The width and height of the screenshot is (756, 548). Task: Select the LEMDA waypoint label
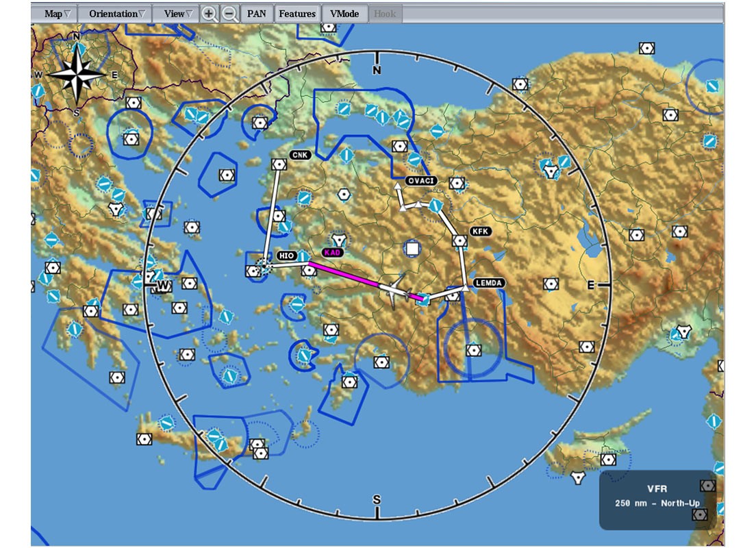tap(489, 283)
